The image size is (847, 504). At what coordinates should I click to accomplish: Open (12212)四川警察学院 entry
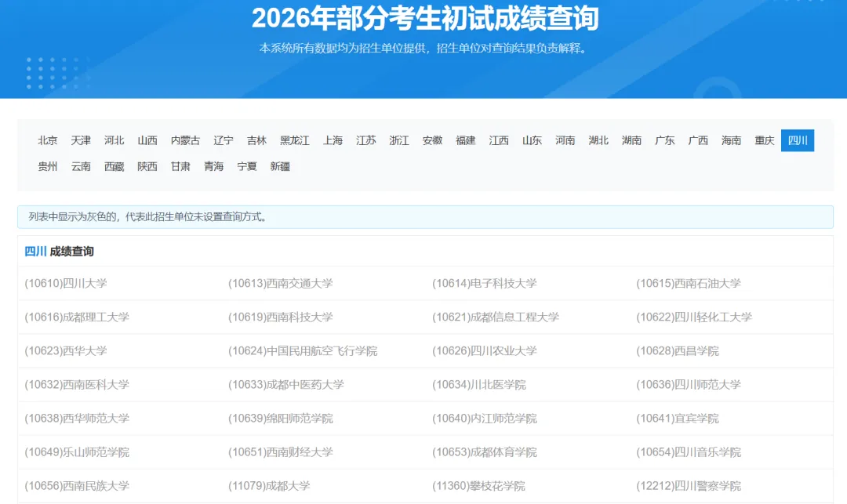[x=689, y=486]
